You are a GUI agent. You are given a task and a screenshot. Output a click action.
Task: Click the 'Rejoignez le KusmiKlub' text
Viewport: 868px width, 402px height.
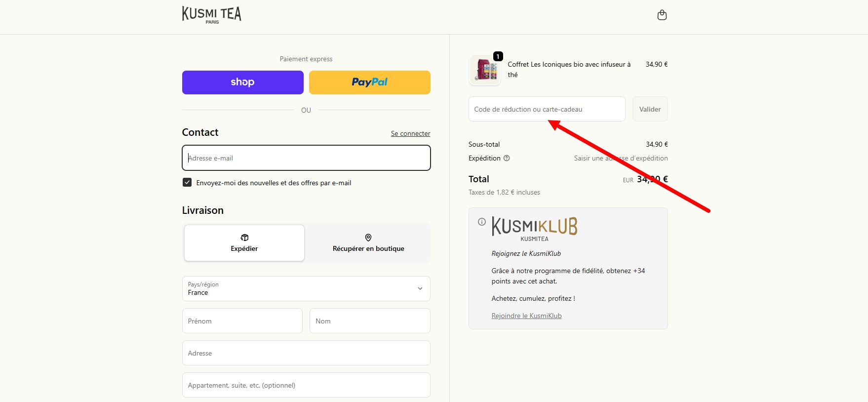coord(526,253)
